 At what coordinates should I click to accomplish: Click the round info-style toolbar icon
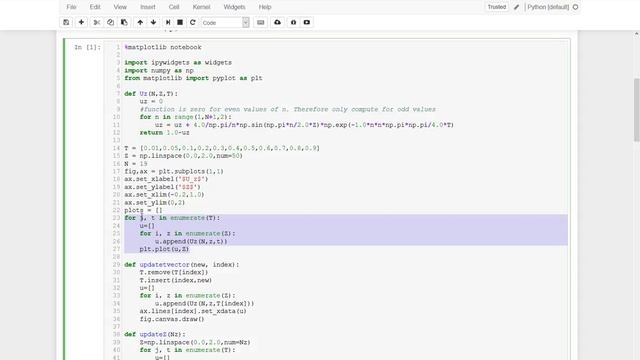[293, 22]
